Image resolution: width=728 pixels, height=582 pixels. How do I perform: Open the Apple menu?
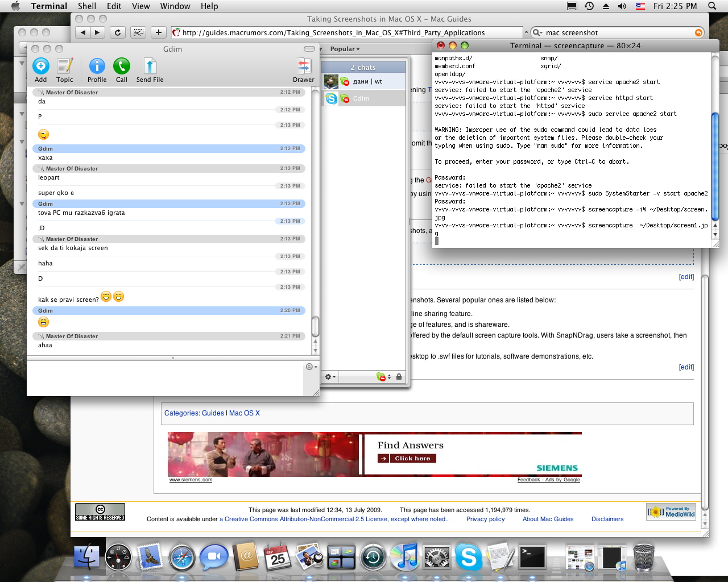(x=15, y=6)
